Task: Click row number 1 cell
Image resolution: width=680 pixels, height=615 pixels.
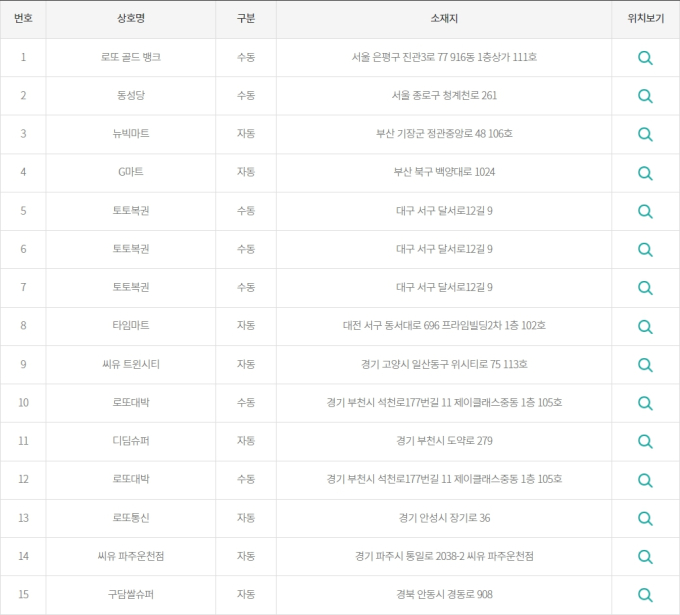Action: point(23,57)
